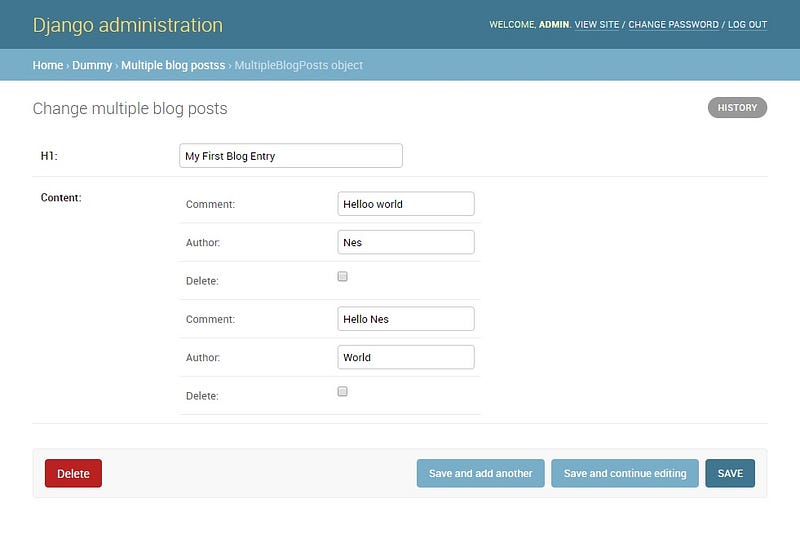Click the SAVE button
Image resolution: width=800 pixels, height=547 pixels.
[730, 473]
